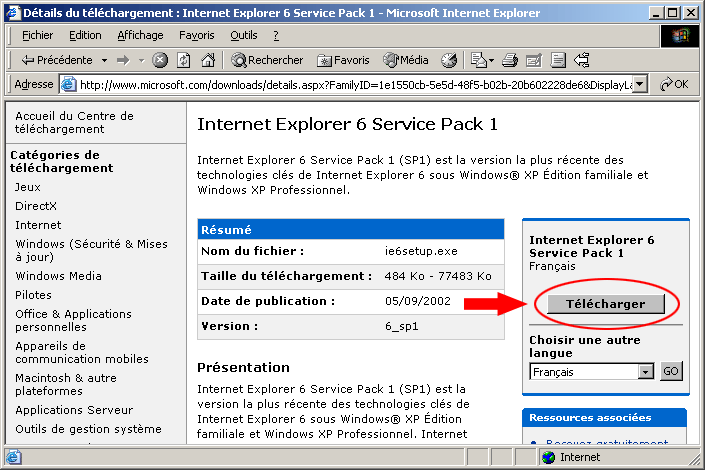Print the page with printer icon
Screen dimensions: 705x470
point(510,60)
